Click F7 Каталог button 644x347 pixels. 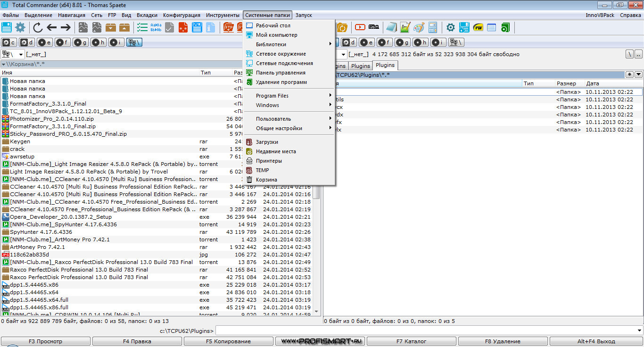[411, 341]
